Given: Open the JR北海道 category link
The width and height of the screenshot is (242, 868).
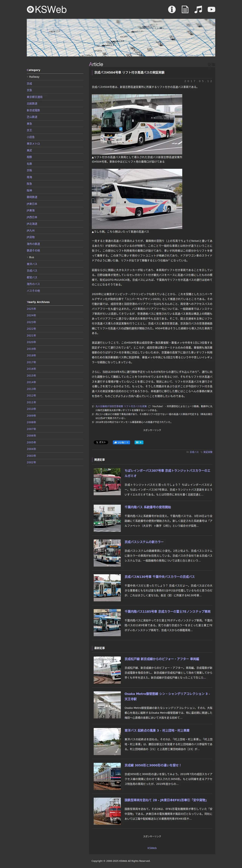Looking at the screenshot, I should pos(32,224).
